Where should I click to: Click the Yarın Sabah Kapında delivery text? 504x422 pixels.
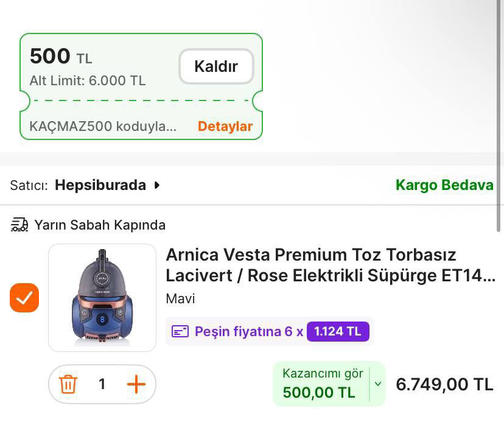click(x=100, y=225)
